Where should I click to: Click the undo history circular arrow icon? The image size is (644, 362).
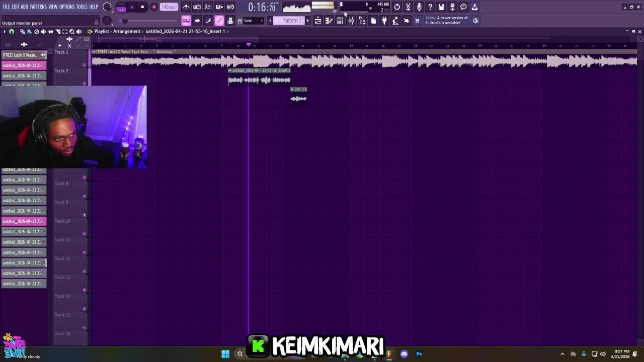[x=397, y=7]
